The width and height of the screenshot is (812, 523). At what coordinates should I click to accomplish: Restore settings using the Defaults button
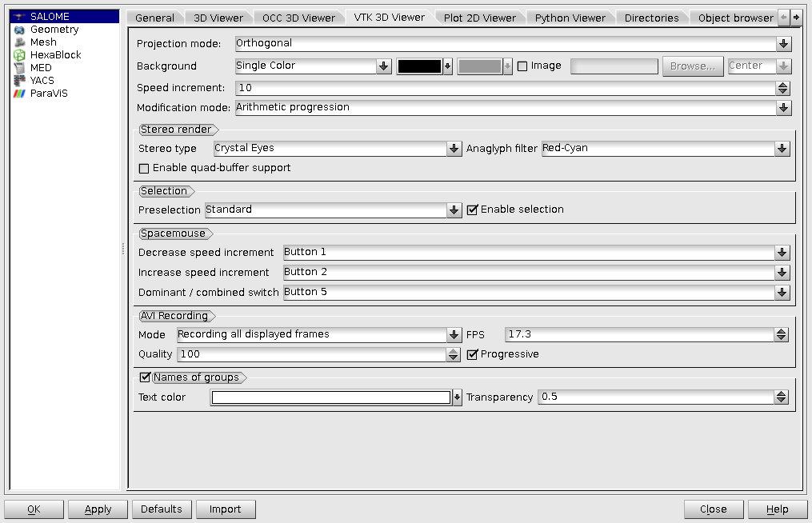(162, 509)
